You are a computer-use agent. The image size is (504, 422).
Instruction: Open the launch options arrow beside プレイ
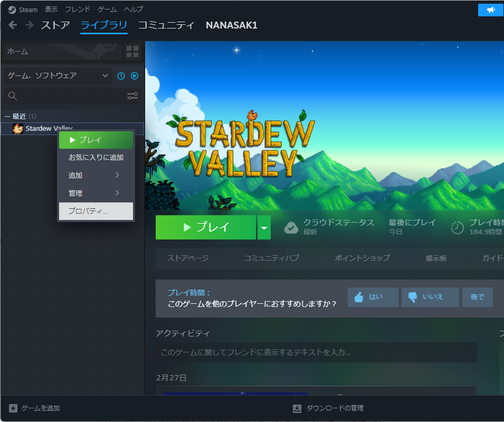[264, 227]
